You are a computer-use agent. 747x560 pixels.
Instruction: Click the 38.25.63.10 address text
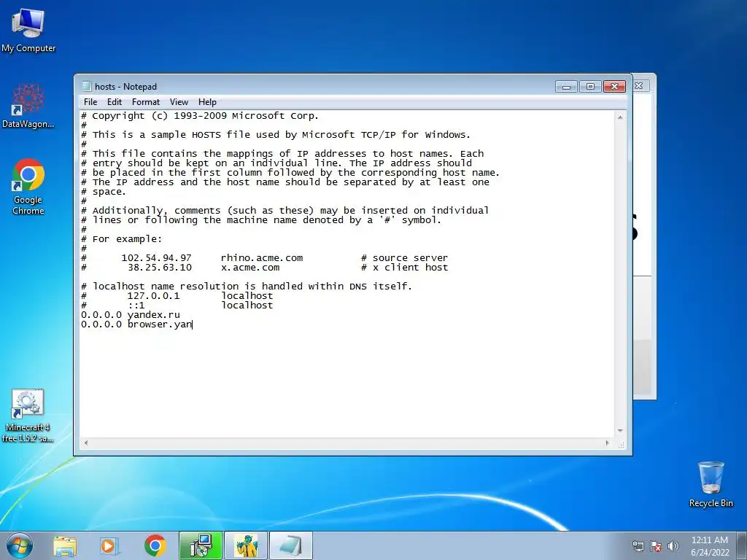coord(160,267)
